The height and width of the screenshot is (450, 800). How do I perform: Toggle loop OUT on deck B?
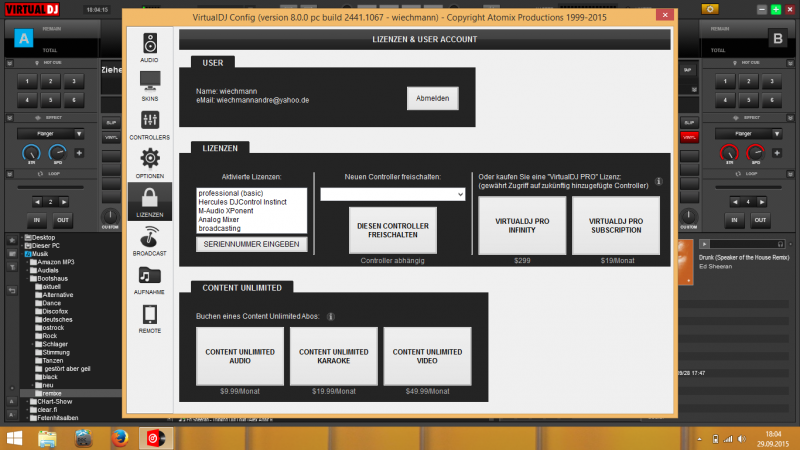(x=760, y=220)
